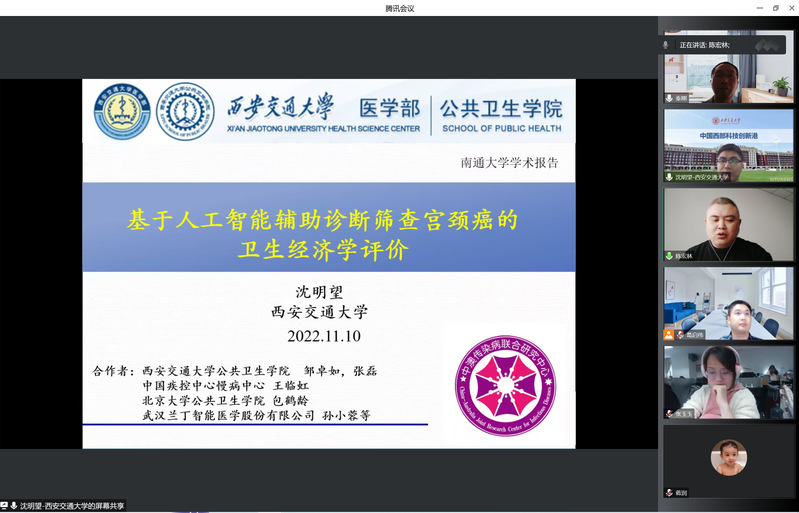The image size is (799, 513).
Task: Click the 南通大学学术报告 text on the slide
Action: (510, 163)
